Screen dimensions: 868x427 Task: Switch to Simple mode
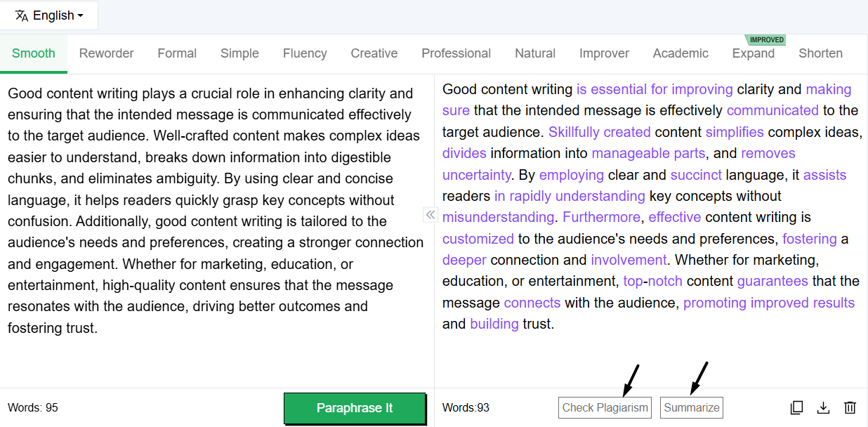(239, 53)
